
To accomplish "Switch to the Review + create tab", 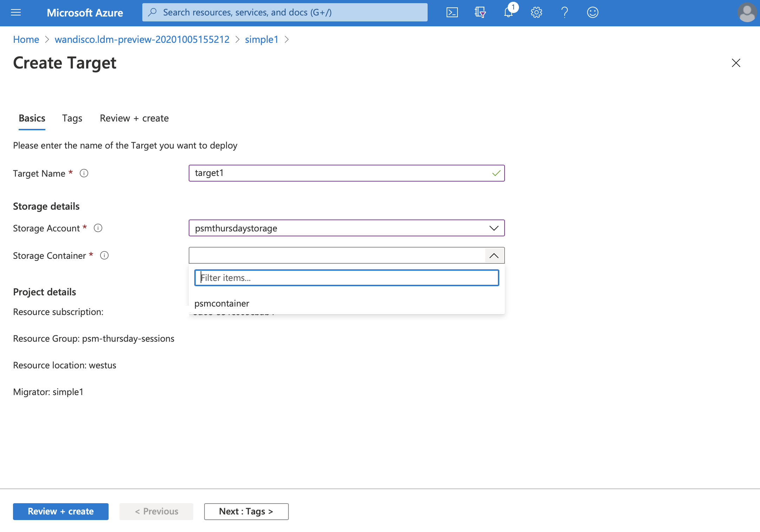I will coord(134,118).
